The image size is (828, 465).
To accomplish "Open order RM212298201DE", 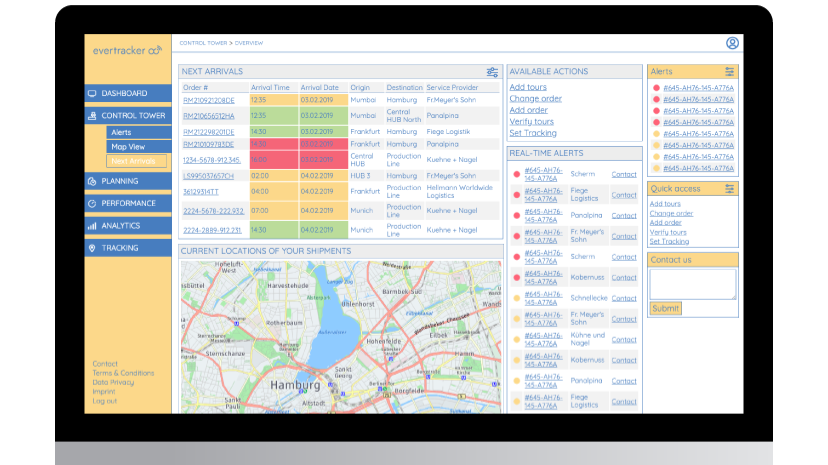I will [x=209, y=132].
